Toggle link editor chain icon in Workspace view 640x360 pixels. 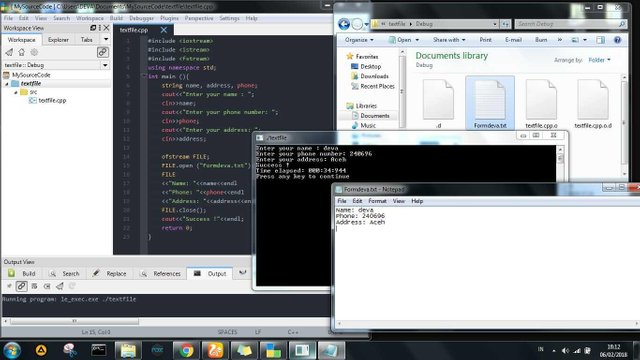point(102,52)
